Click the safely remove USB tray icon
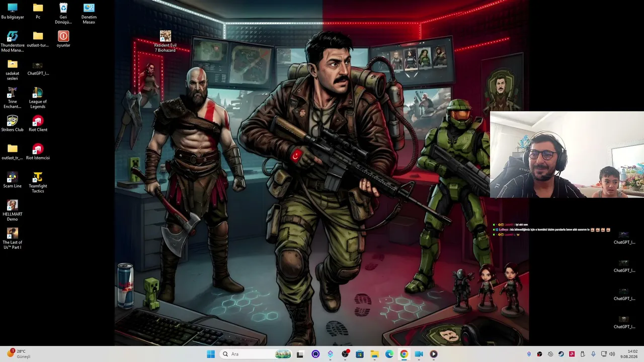Screen dimensions: 644x362 click(x=583, y=354)
